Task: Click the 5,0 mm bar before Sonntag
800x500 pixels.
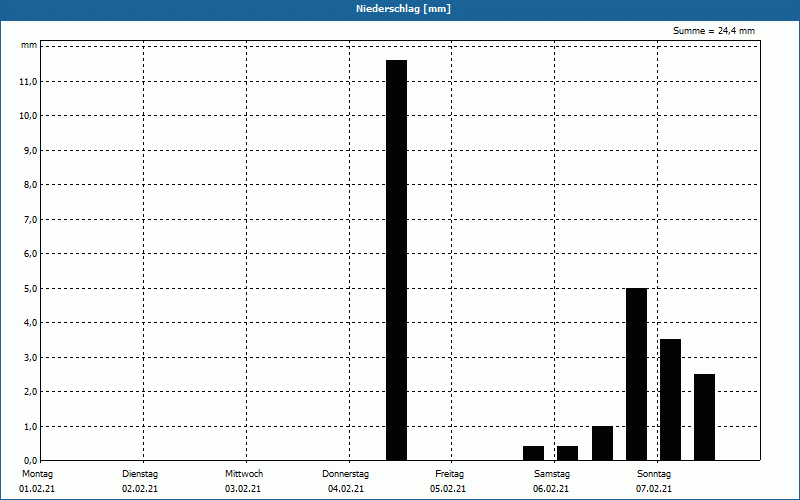Action: 636,374
